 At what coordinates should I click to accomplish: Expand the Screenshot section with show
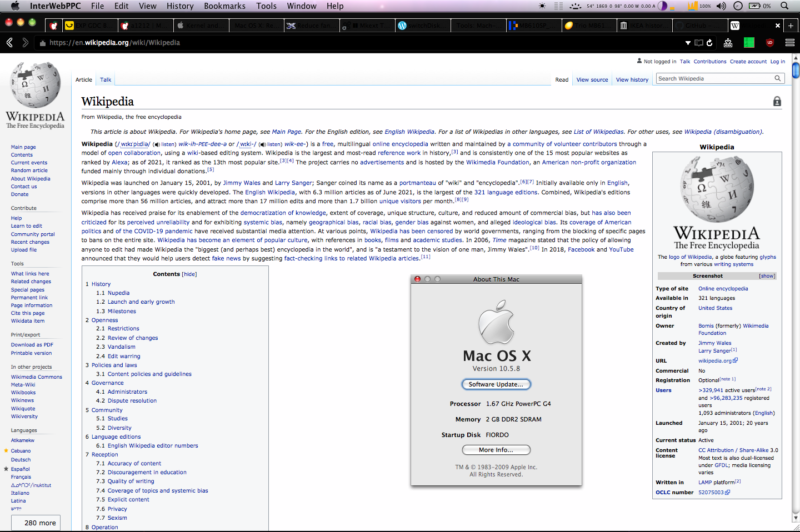(x=767, y=276)
